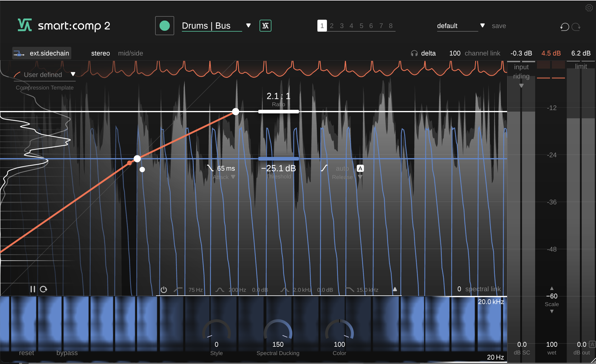The height and width of the screenshot is (364, 596).
Task: Open the settings gear icon
Action: tap(589, 8)
